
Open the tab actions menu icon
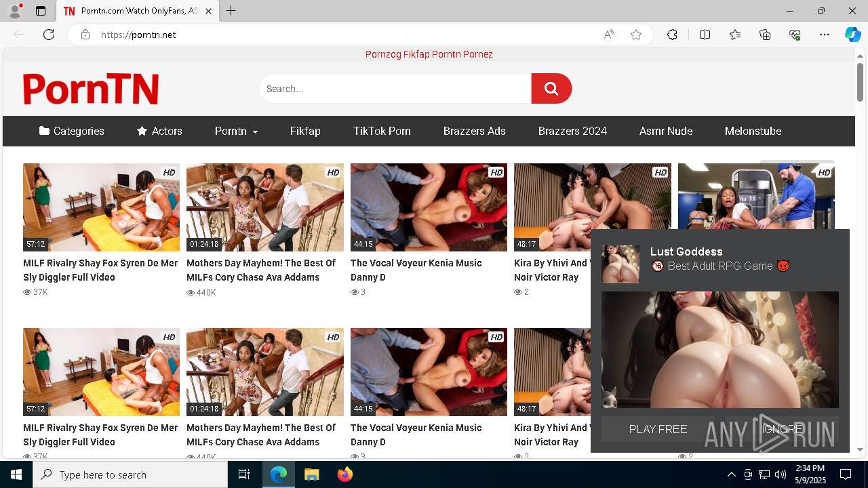click(x=41, y=11)
